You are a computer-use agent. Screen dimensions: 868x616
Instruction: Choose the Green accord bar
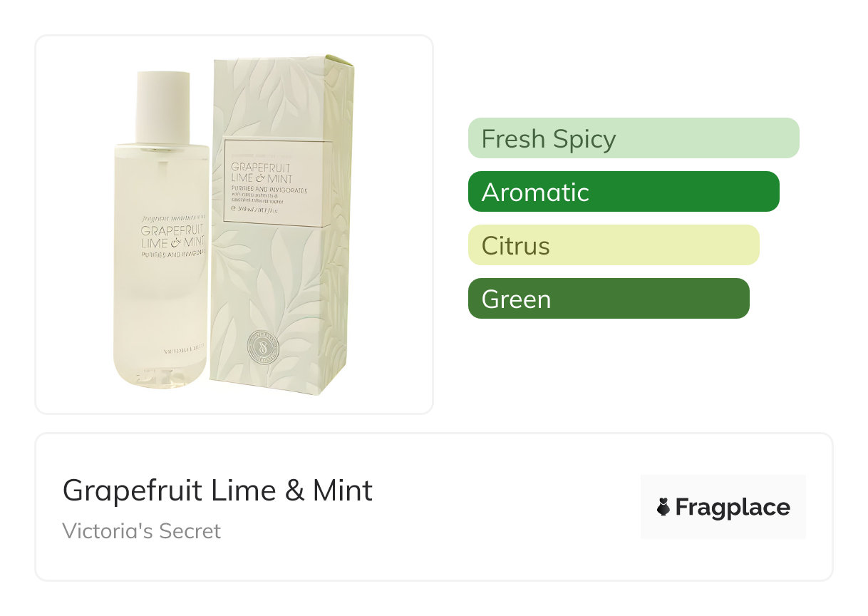coord(608,299)
